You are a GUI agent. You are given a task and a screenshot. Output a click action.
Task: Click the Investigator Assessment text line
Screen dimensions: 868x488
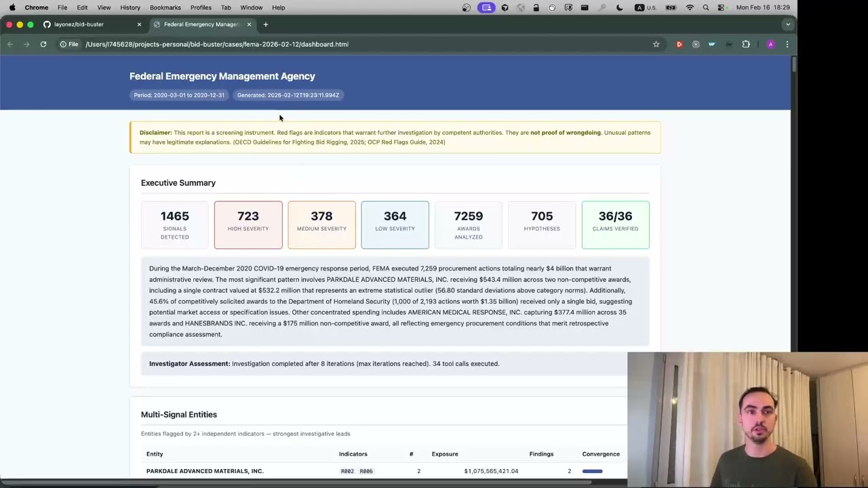pyautogui.click(x=324, y=364)
